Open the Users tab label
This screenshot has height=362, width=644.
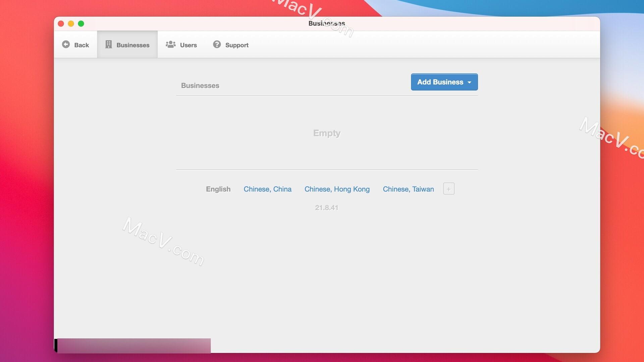click(188, 45)
